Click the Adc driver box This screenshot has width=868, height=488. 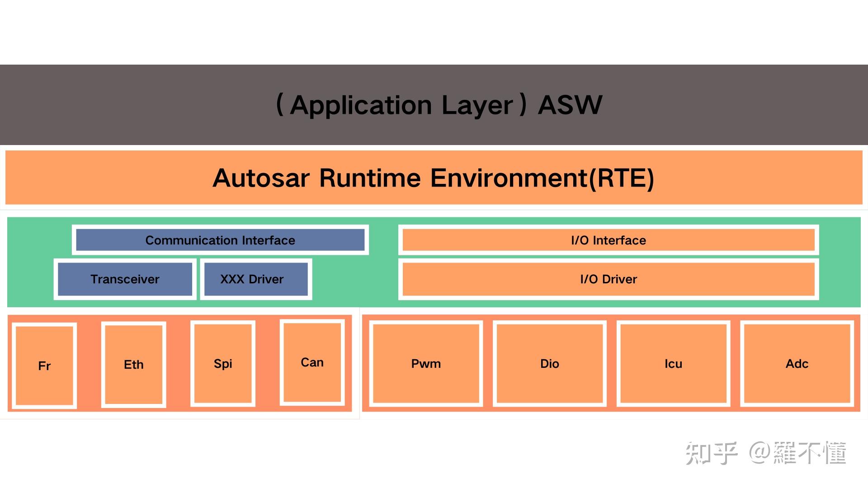pyautogui.click(x=797, y=364)
